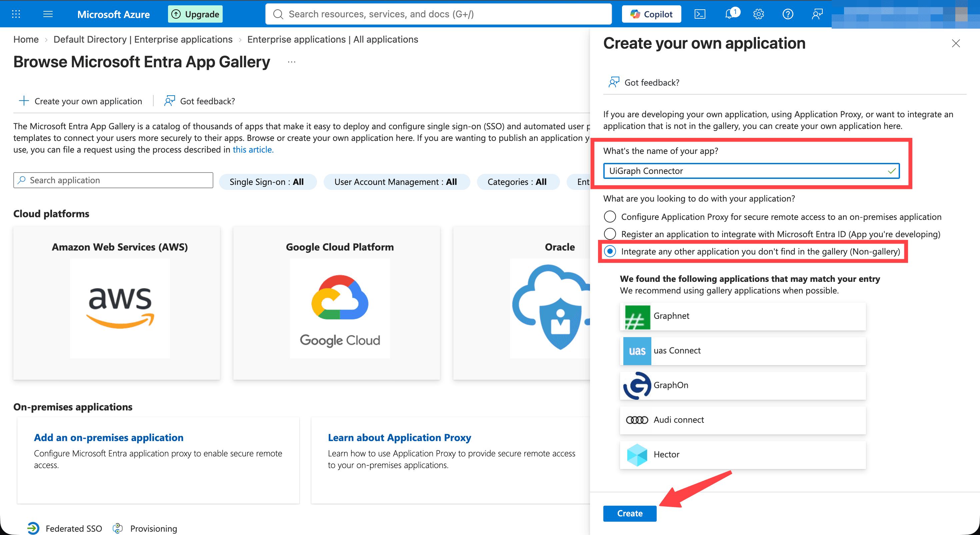Open portal settings gear

tap(759, 14)
